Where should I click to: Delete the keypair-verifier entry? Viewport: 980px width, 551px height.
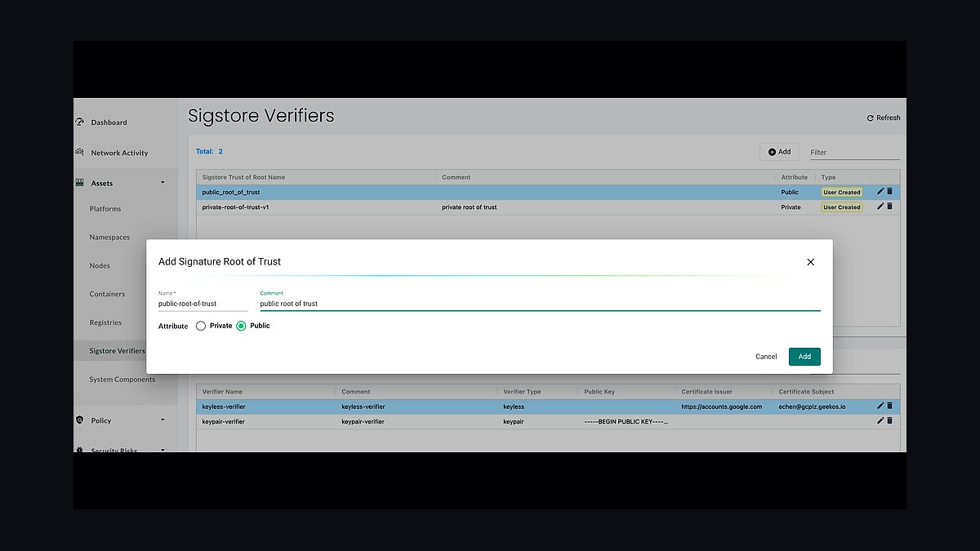889,421
